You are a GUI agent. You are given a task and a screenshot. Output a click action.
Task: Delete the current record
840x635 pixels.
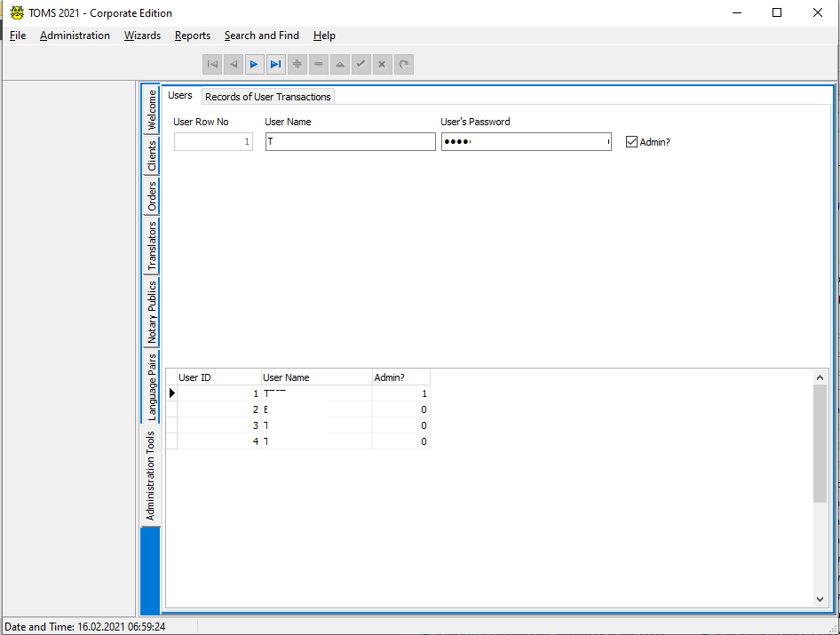pos(318,64)
